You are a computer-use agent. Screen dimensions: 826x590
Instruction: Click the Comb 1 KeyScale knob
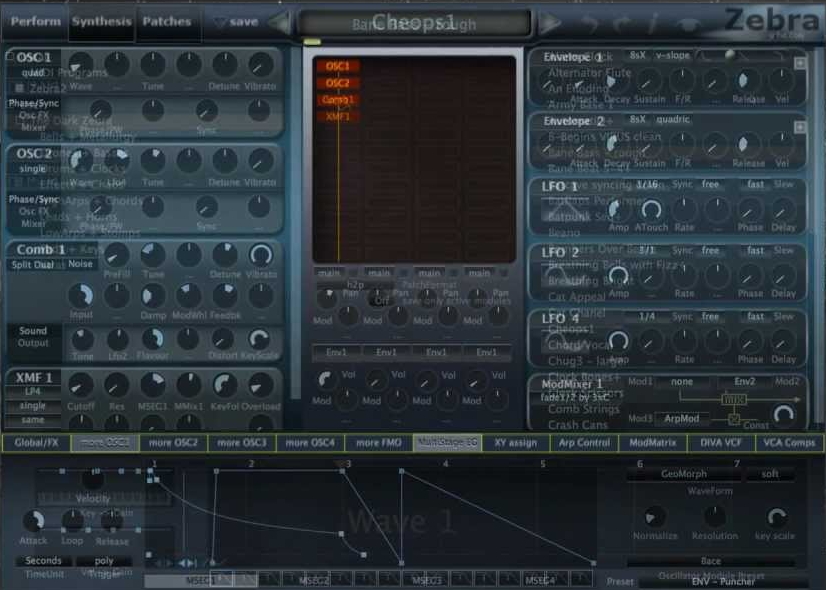[260, 339]
